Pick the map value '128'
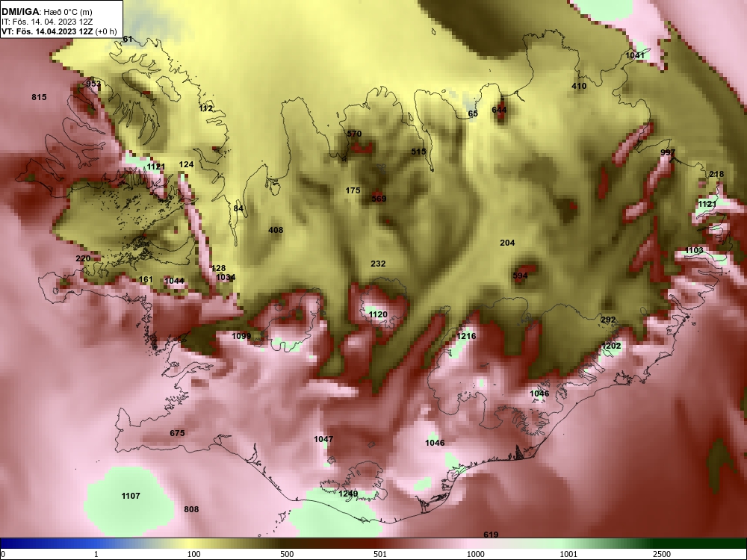The width and height of the screenshot is (747, 560). click(x=218, y=268)
